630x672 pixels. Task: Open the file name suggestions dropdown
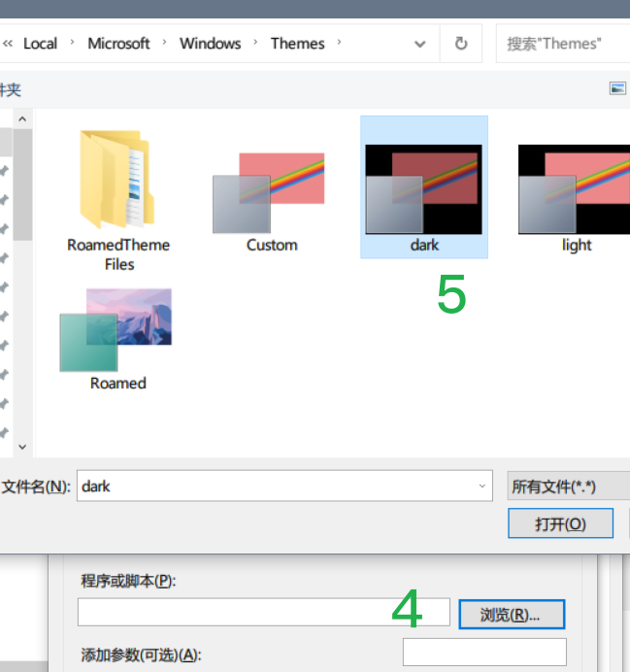481,486
